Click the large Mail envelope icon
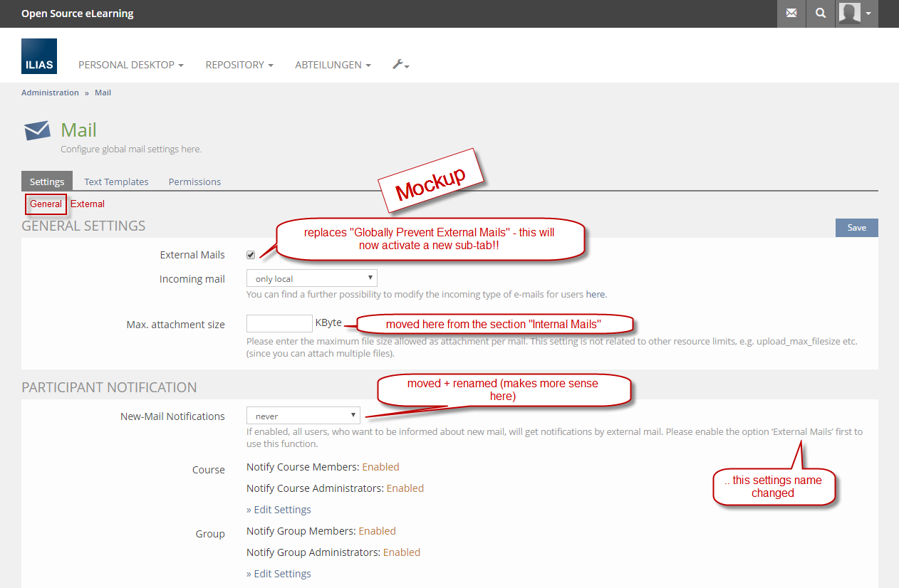Image resolution: width=899 pixels, height=588 pixels. [x=37, y=131]
